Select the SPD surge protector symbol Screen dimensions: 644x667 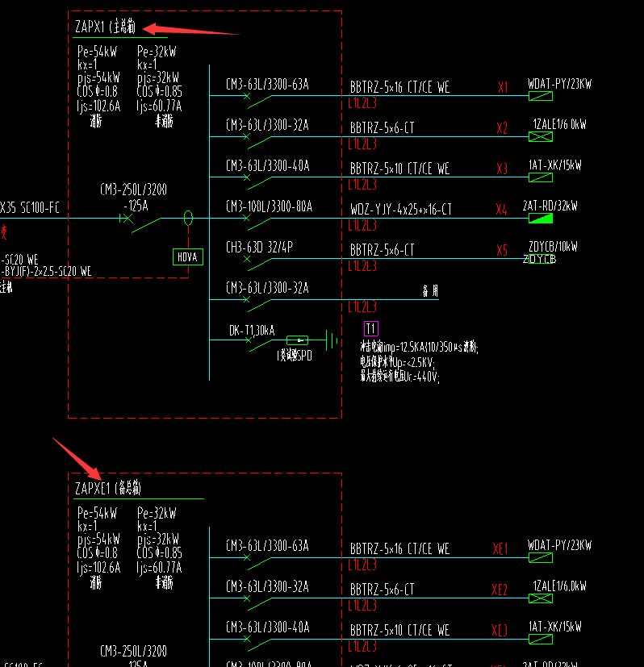pyautogui.click(x=297, y=340)
